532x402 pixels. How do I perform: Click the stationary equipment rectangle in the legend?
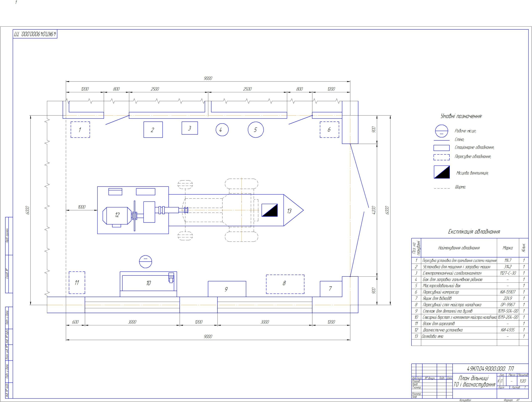(442, 148)
